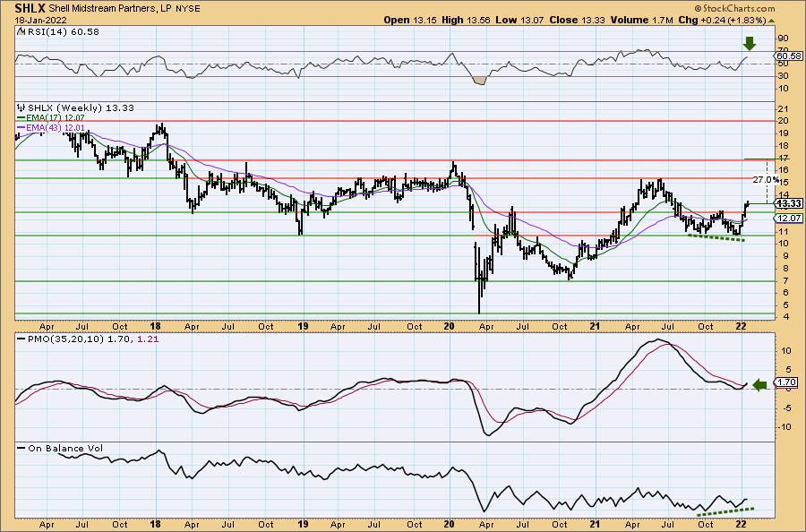The height and width of the screenshot is (532, 806).
Task: Click the PMO(35,20,10) legend label
Action: tap(65, 339)
